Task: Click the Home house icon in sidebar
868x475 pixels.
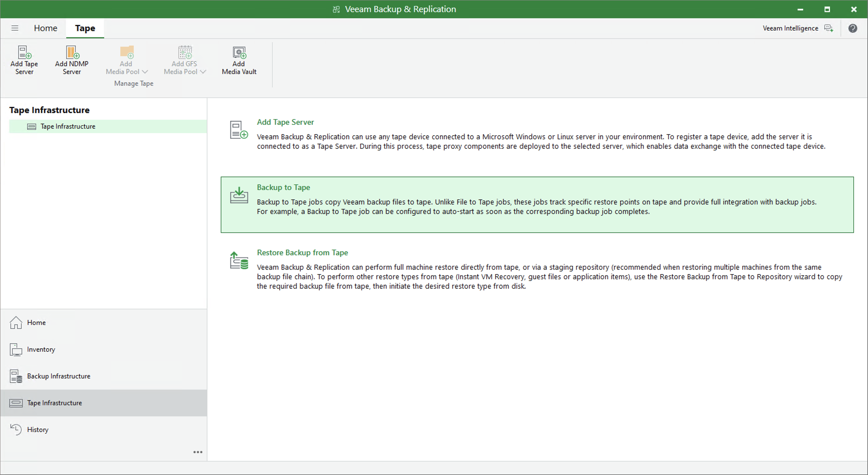Action: (16, 322)
